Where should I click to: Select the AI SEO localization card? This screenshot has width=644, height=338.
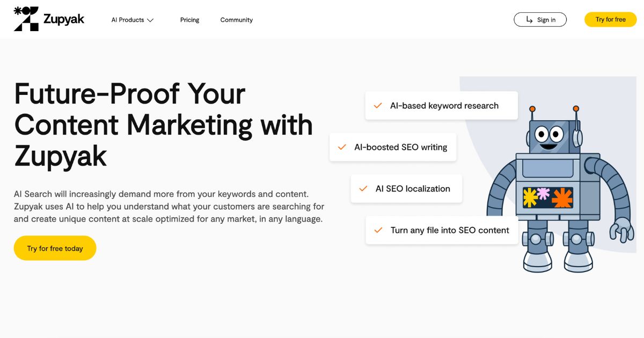406,189
